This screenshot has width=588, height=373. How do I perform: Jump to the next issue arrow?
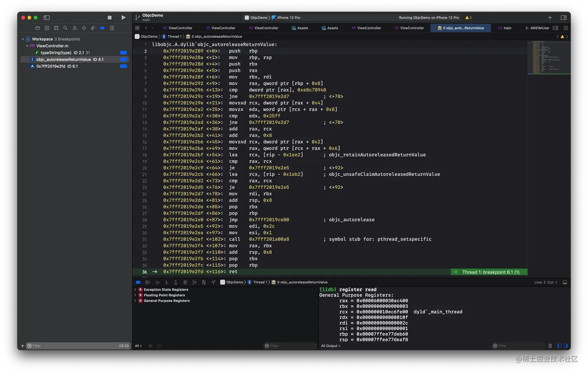[567, 37]
